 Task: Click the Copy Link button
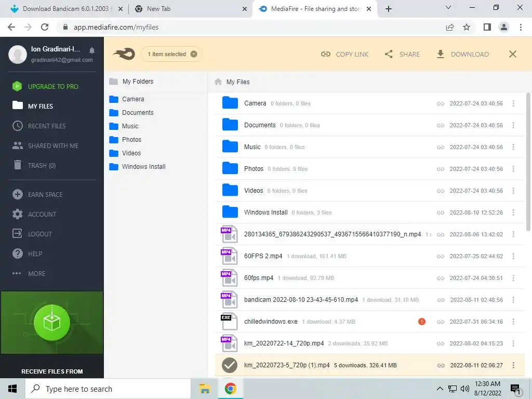[344, 54]
